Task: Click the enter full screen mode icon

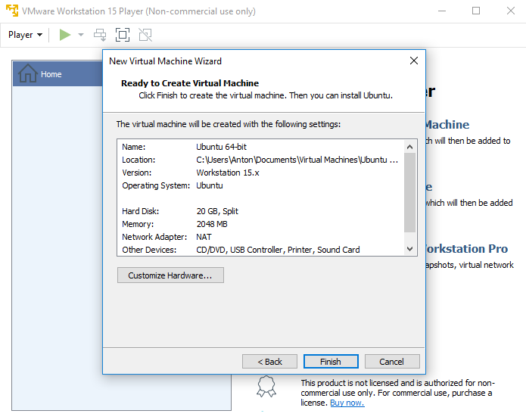Action: [123, 35]
